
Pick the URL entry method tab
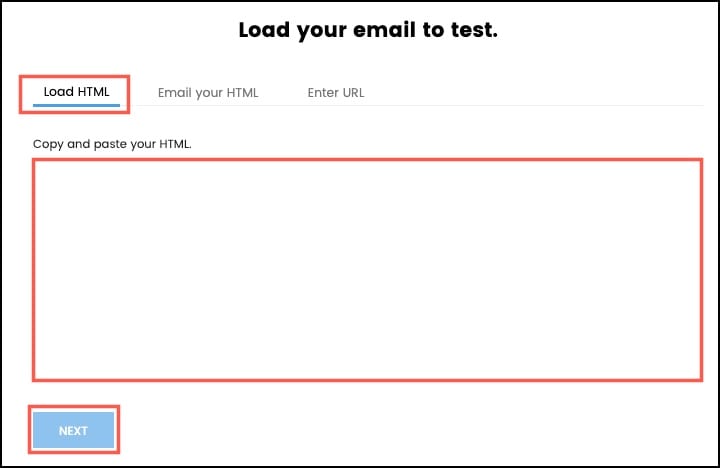[x=336, y=93]
